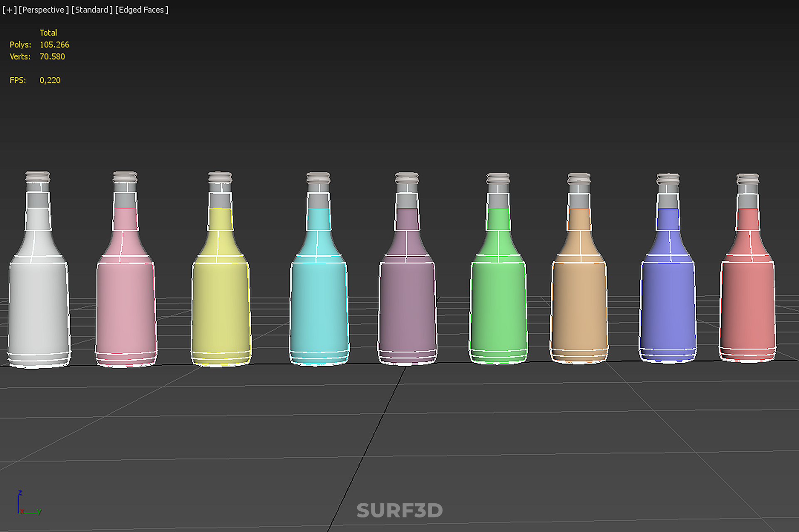
Task: Open the Standard shading menu label
Action: click(x=92, y=10)
